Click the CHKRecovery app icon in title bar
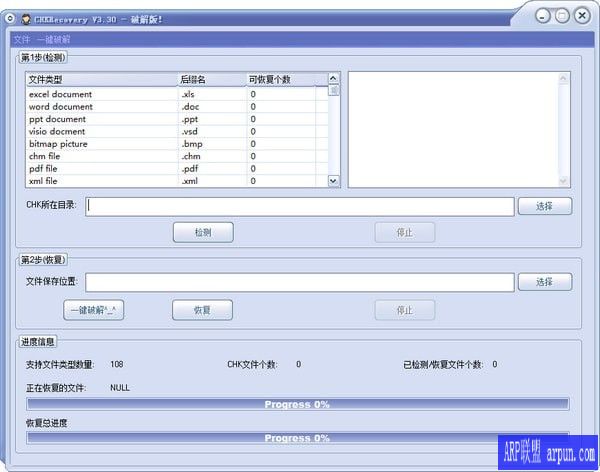Image resolution: width=600 pixels, height=472 pixels. [x=26, y=19]
